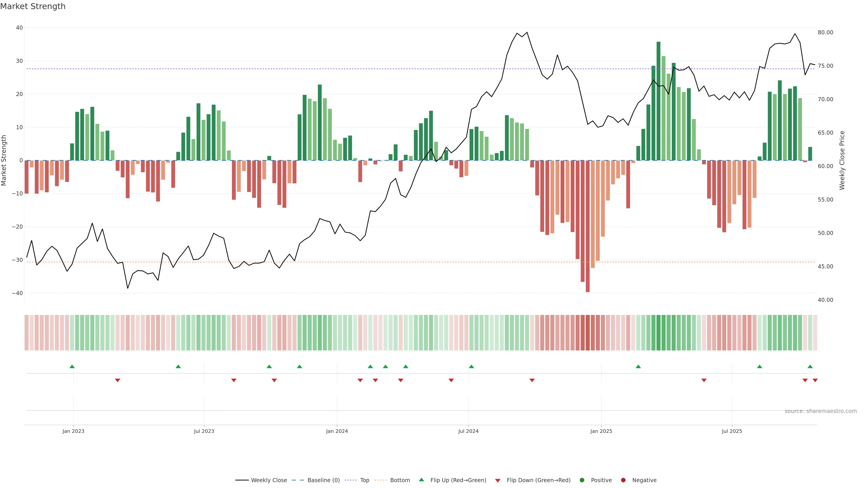This screenshot has height=488, width=868.
Task: Click the Weekly Close Price axis title
Action: pyautogui.click(x=842, y=160)
